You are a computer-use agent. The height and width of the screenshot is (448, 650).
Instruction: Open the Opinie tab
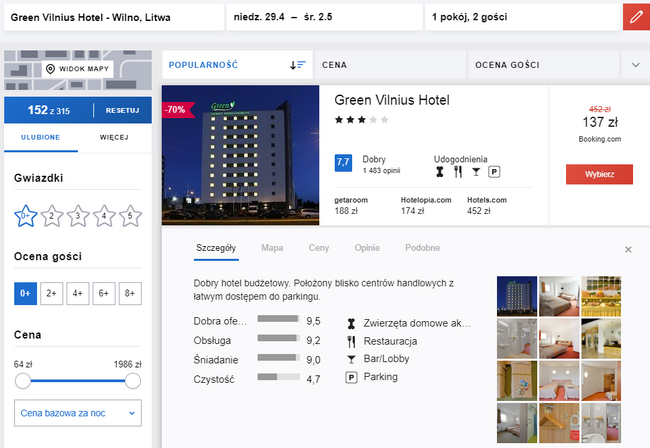tap(367, 248)
